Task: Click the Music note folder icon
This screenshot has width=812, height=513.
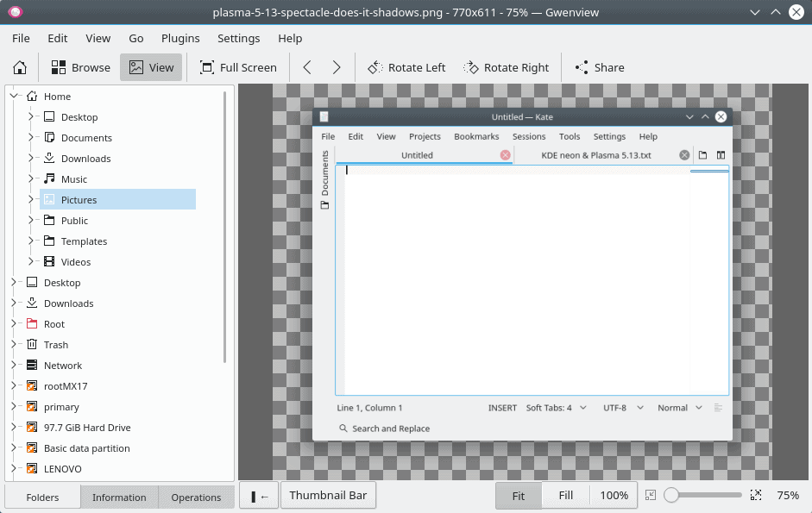Action: click(49, 178)
